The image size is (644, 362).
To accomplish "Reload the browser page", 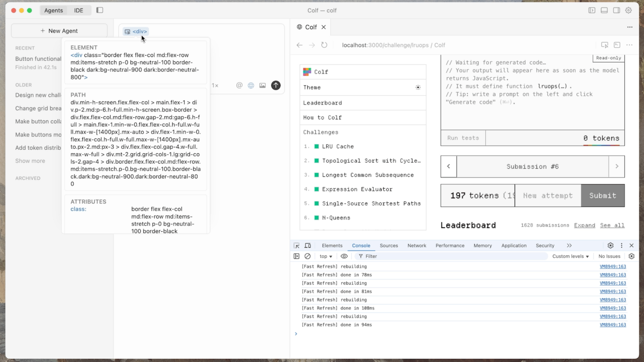I will pyautogui.click(x=324, y=45).
